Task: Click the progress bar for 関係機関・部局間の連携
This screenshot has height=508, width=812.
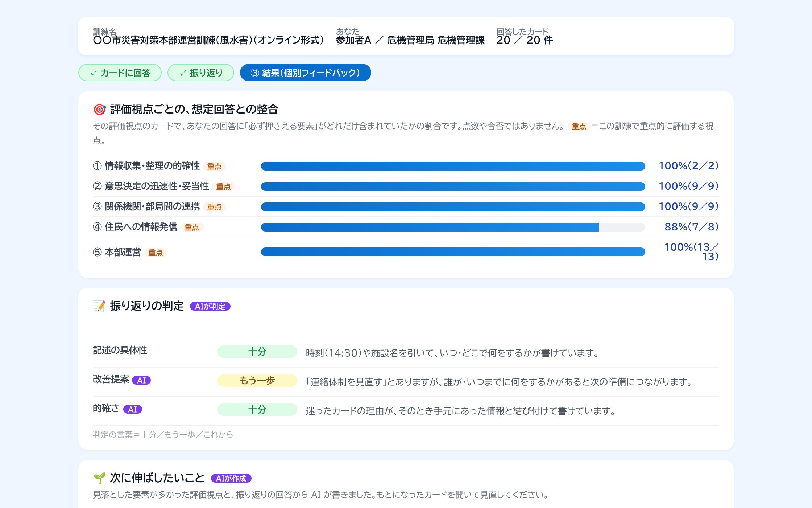Action: click(453, 207)
